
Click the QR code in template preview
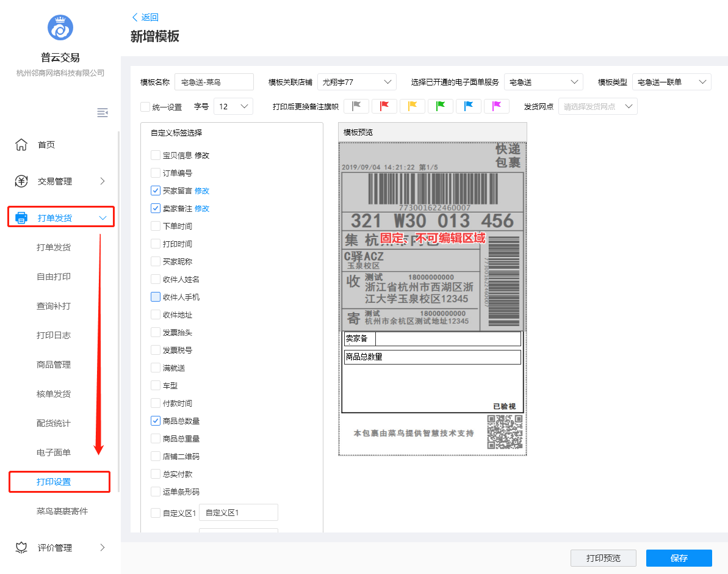tap(505, 432)
